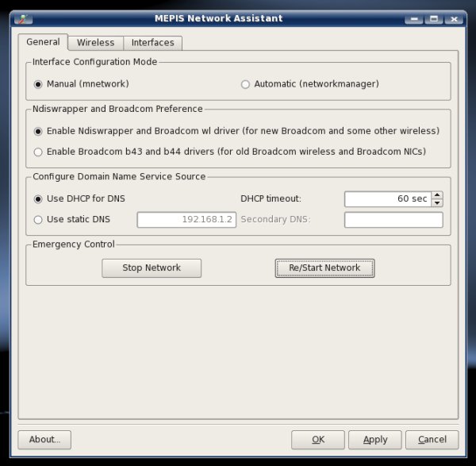Click the Interface Configuration Mode label
The height and width of the screenshot is (466, 476).
[94, 62]
